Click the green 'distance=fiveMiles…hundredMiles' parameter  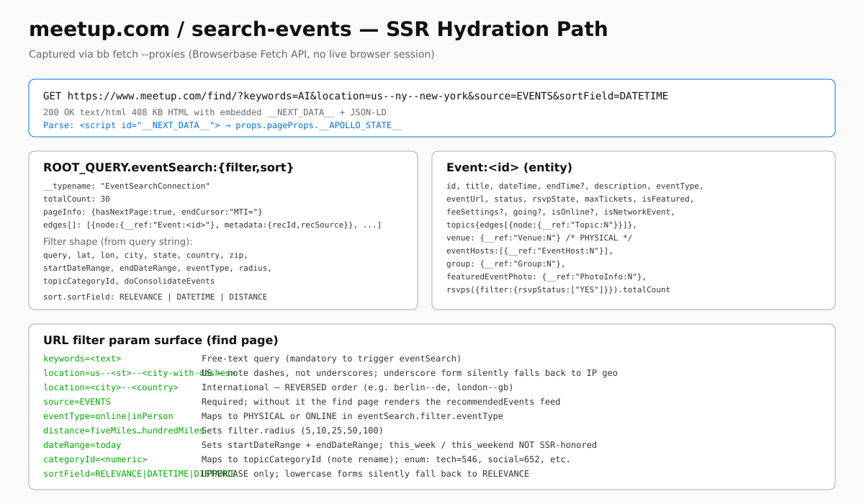125,431
